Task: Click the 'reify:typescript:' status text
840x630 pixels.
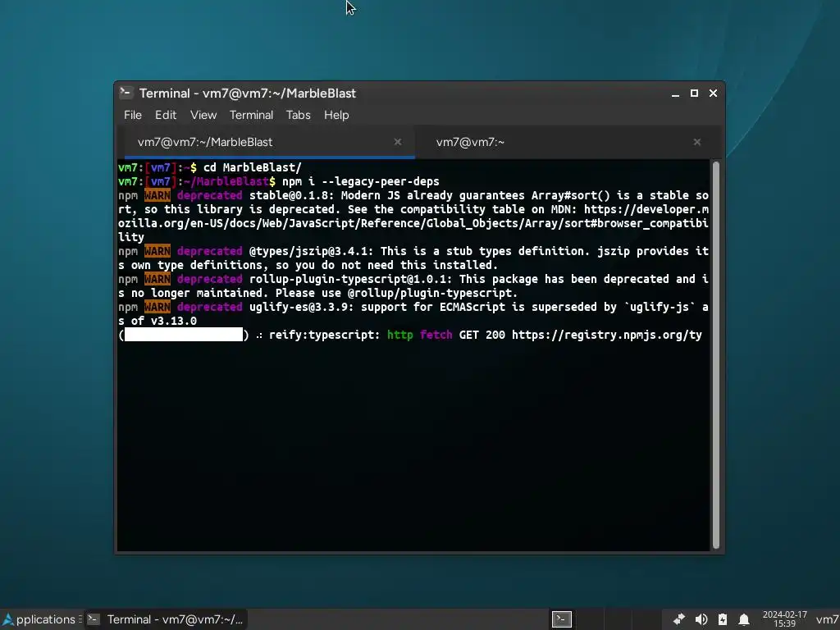Action: [325, 335]
